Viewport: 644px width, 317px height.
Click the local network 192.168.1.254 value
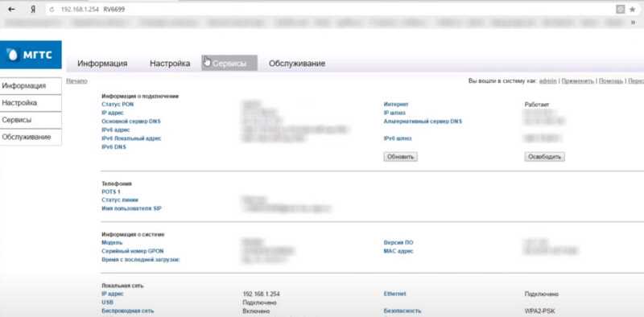pos(262,294)
